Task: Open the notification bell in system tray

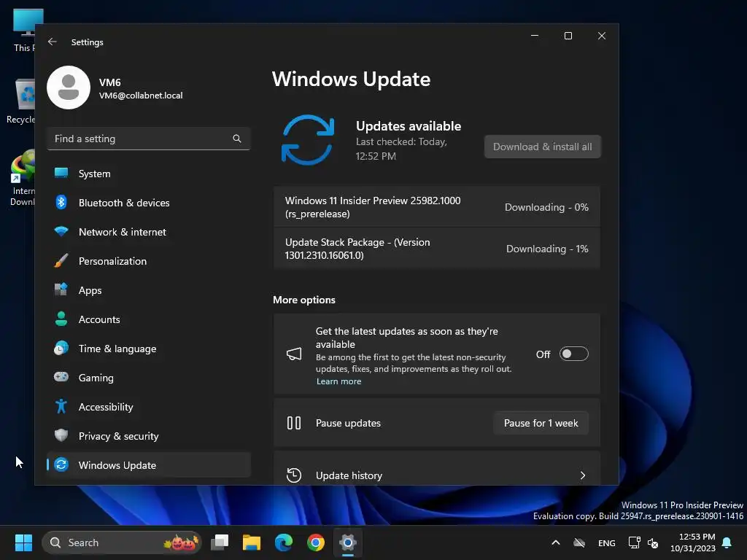Action: coord(727,542)
